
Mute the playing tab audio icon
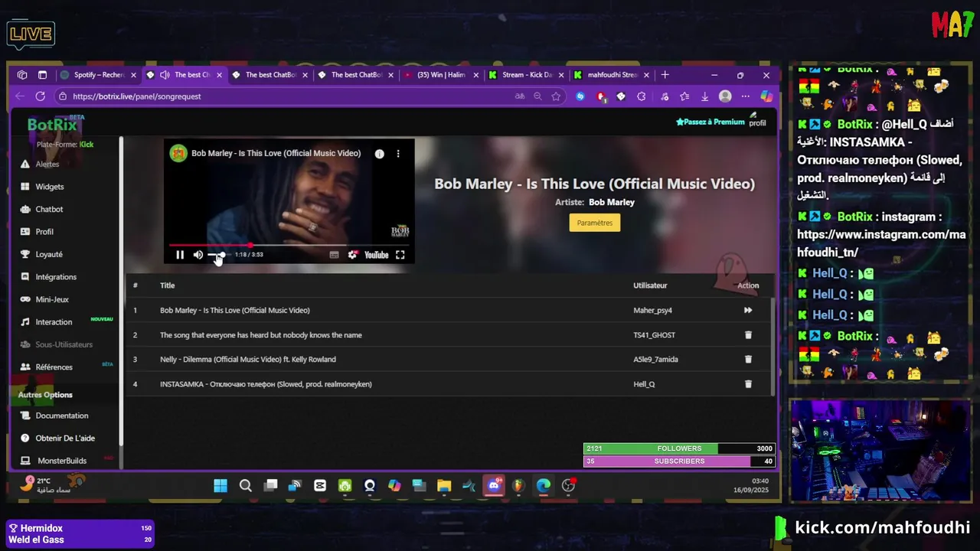tap(165, 75)
